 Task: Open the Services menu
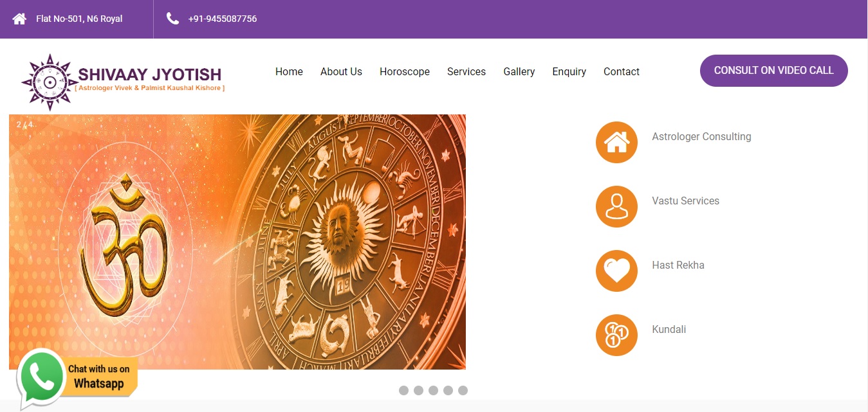tap(466, 71)
